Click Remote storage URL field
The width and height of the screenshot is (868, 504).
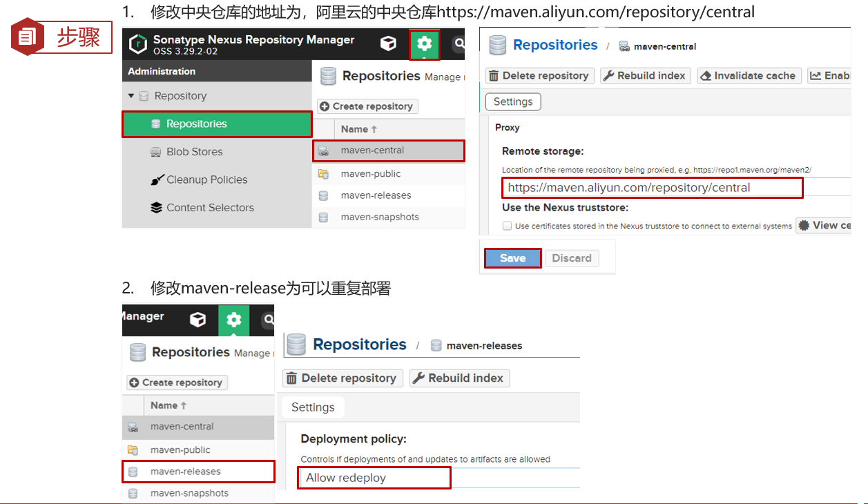(653, 188)
